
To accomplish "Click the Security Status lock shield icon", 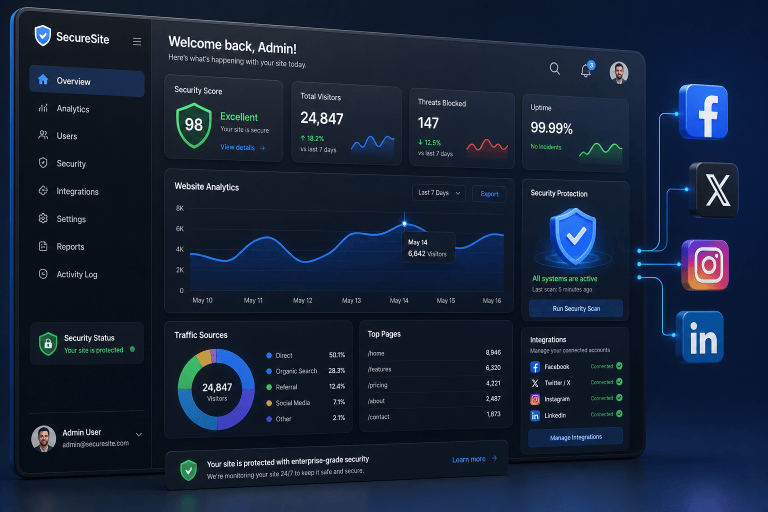I will tap(48, 344).
